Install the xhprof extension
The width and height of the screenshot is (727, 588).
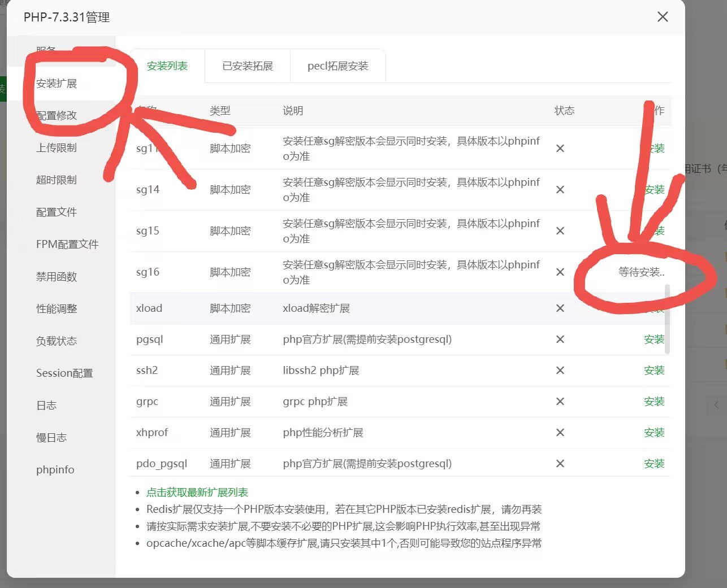tap(654, 433)
